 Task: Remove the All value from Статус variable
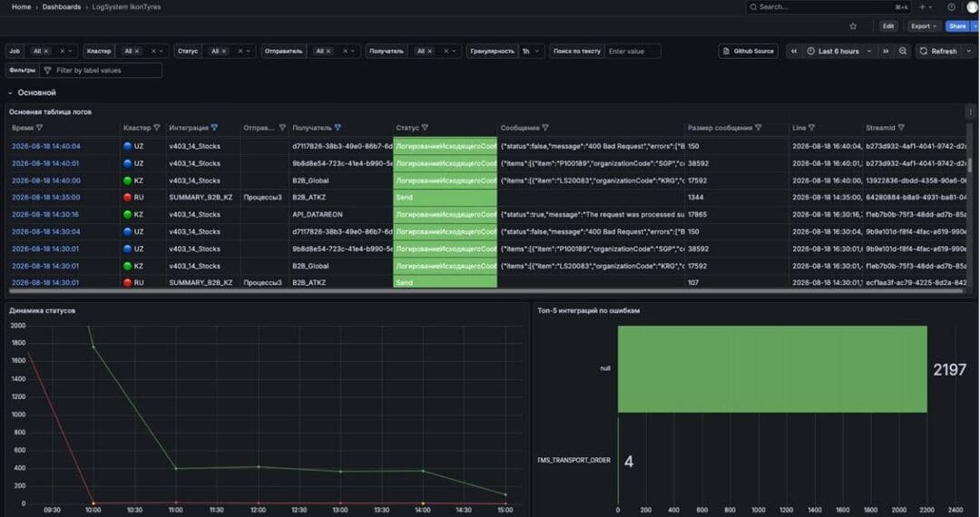(224, 51)
